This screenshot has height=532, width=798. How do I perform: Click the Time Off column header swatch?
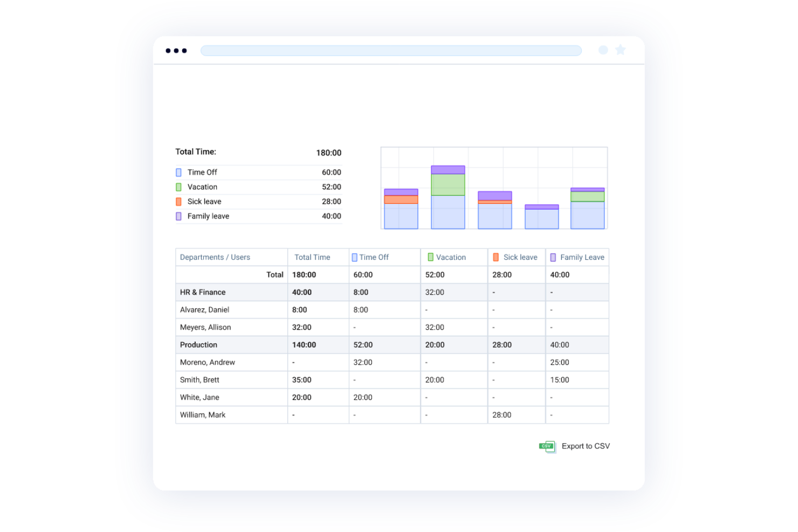click(x=354, y=258)
